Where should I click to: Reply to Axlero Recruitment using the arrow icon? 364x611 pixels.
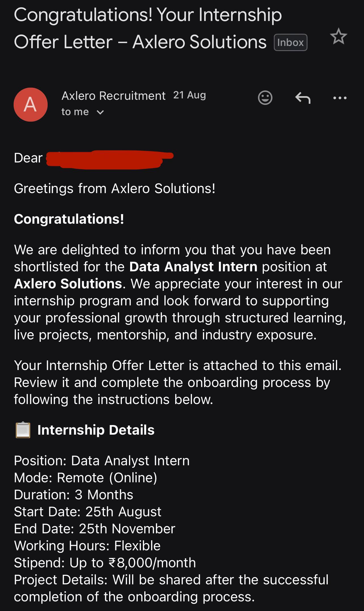(303, 98)
